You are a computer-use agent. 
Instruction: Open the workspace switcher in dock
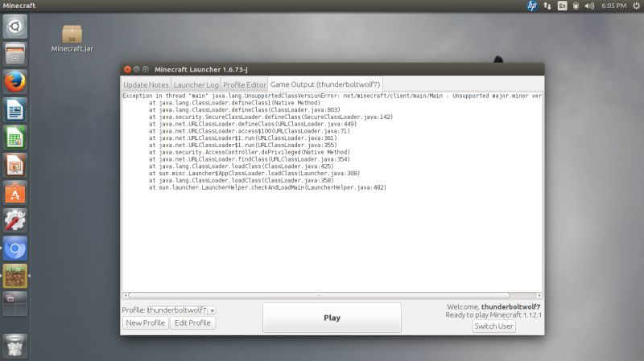tap(15, 304)
